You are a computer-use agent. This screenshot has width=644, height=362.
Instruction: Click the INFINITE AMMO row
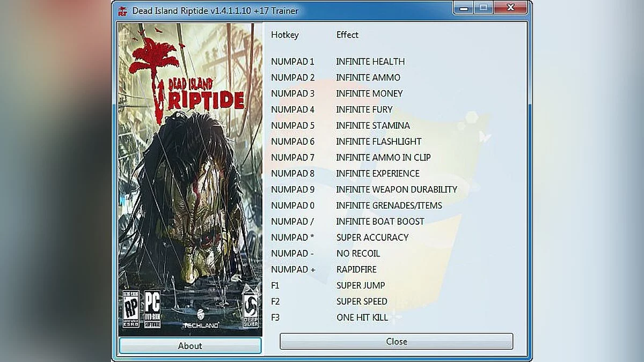368,77
